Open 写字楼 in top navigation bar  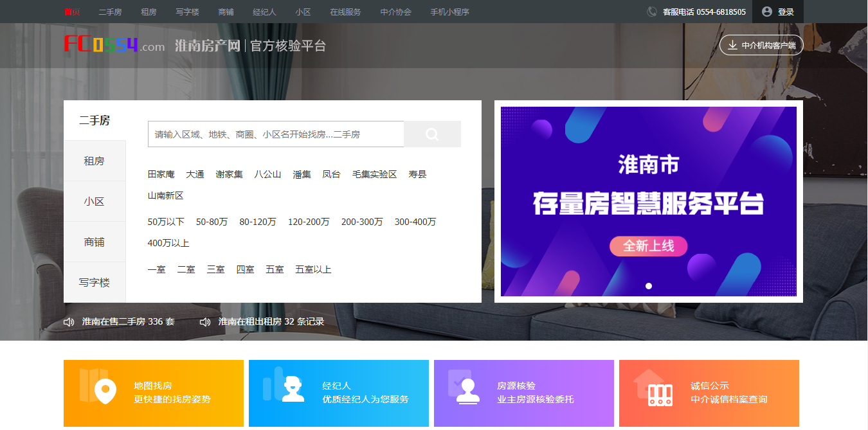187,12
